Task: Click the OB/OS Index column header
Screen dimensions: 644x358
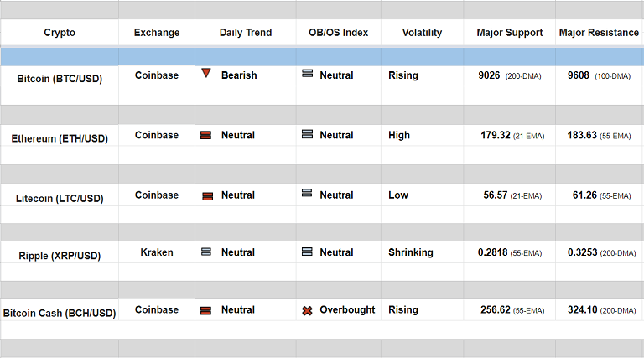Action: [x=338, y=33]
